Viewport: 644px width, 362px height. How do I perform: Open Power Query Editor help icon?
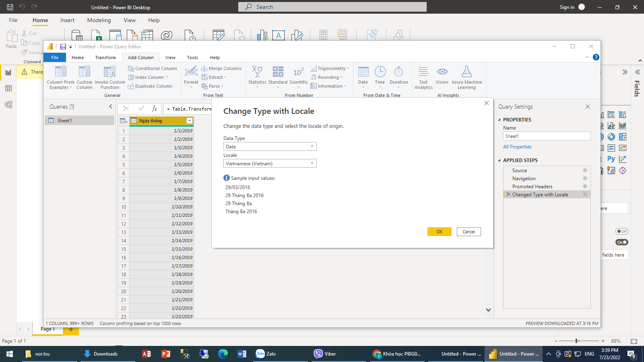point(596,57)
